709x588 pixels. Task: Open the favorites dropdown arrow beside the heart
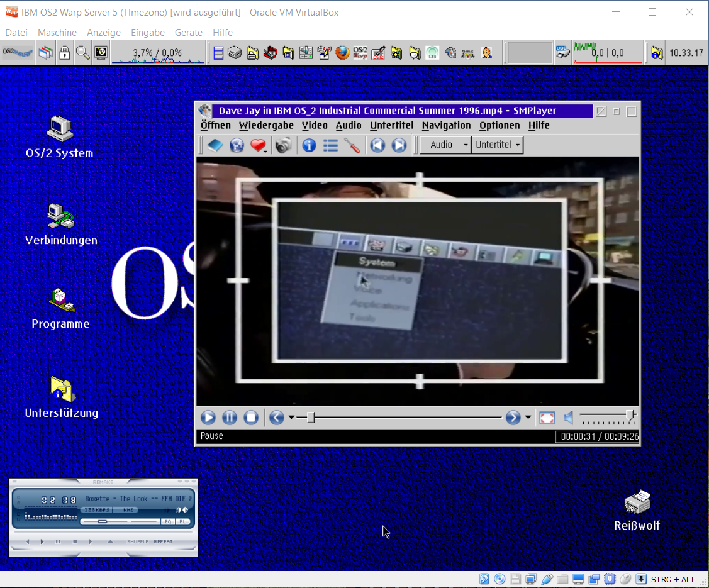pyautogui.click(x=265, y=150)
